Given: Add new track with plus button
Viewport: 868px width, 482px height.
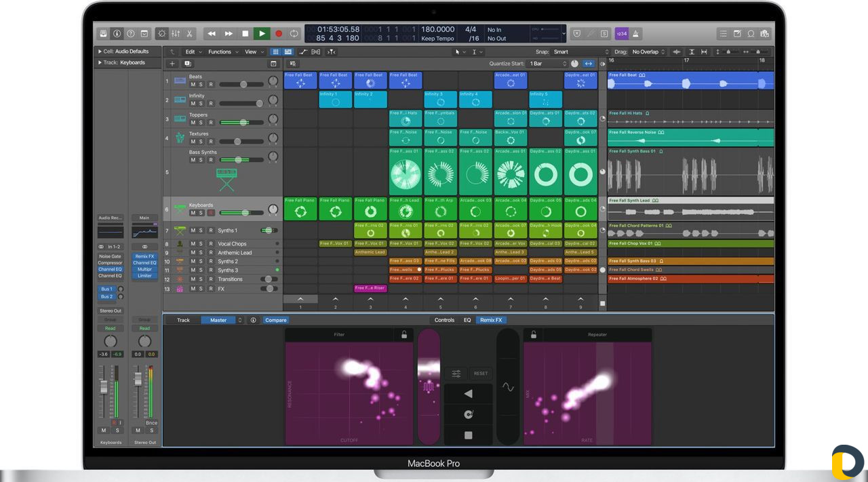Looking at the screenshot, I should click(x=172, y=63).
